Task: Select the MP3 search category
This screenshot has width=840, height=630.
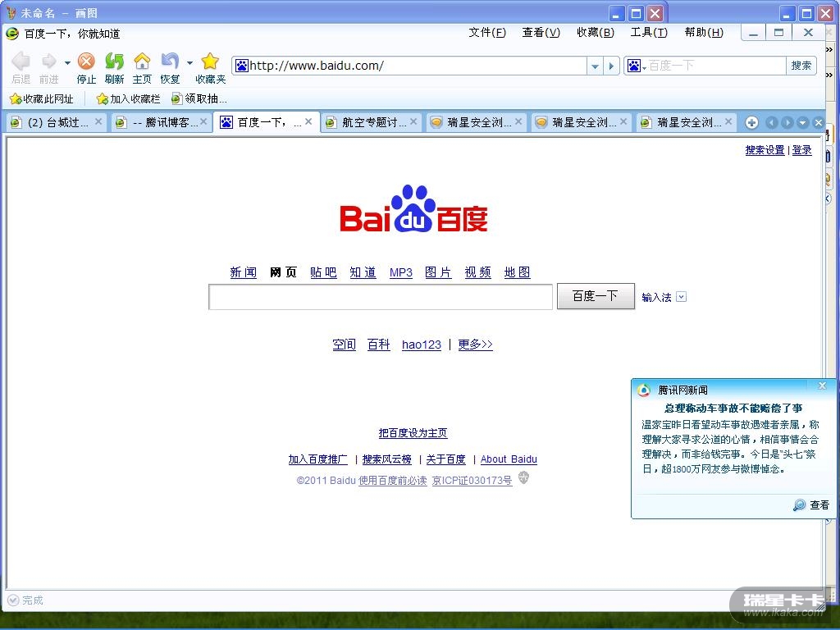Action: pyautogui.click(x=400, y=272)
